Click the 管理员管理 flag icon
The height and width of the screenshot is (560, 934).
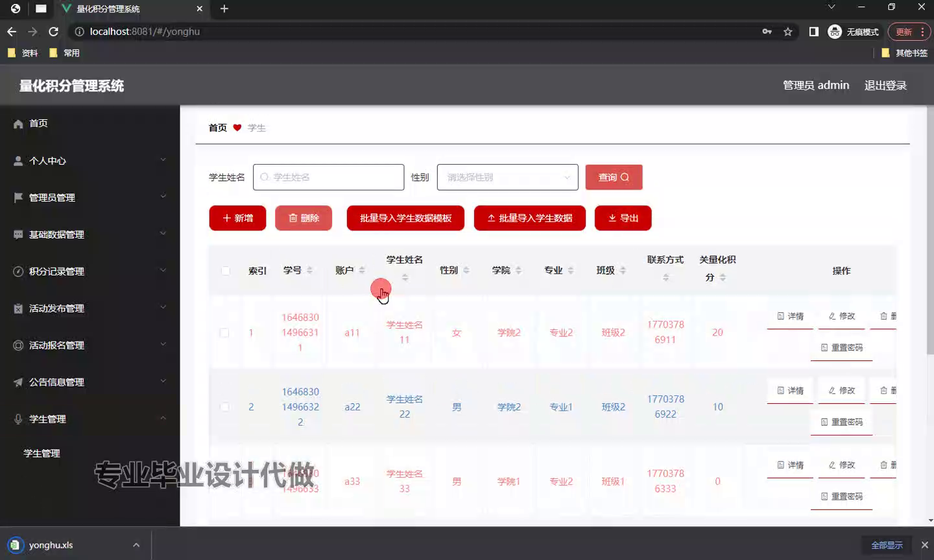[x=18, y=198]
